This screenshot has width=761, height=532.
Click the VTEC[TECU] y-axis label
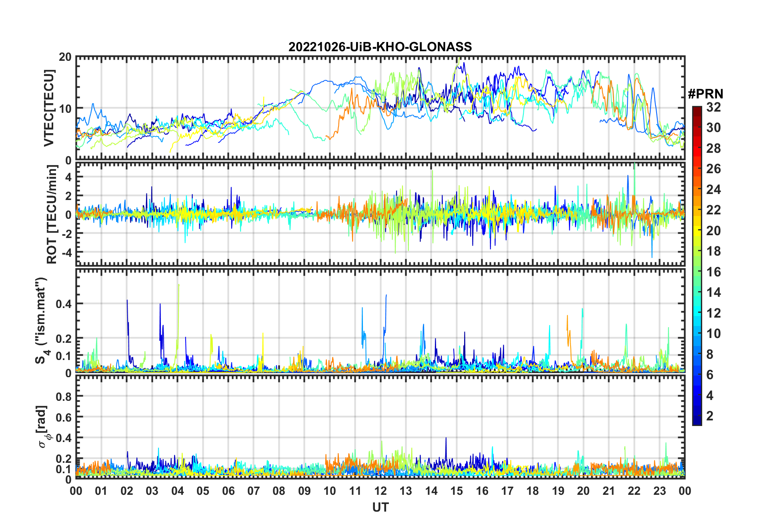(49, 108)
